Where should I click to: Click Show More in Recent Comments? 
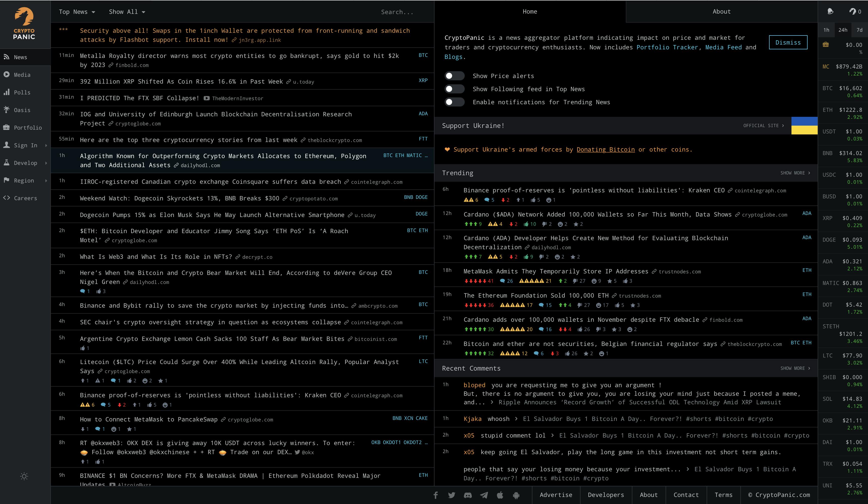pyautogui.click(x=795, y=368)
